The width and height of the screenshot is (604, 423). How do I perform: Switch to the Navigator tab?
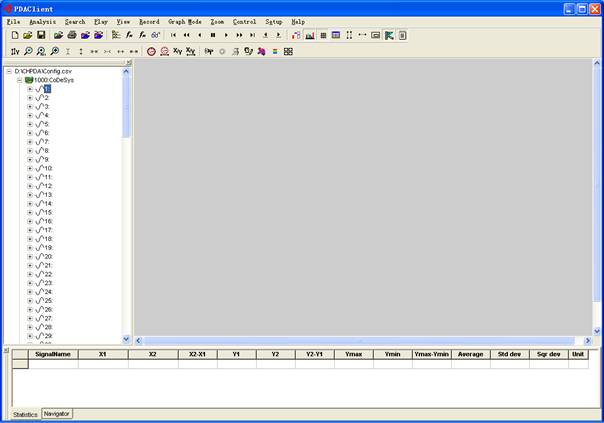(57, 414)
